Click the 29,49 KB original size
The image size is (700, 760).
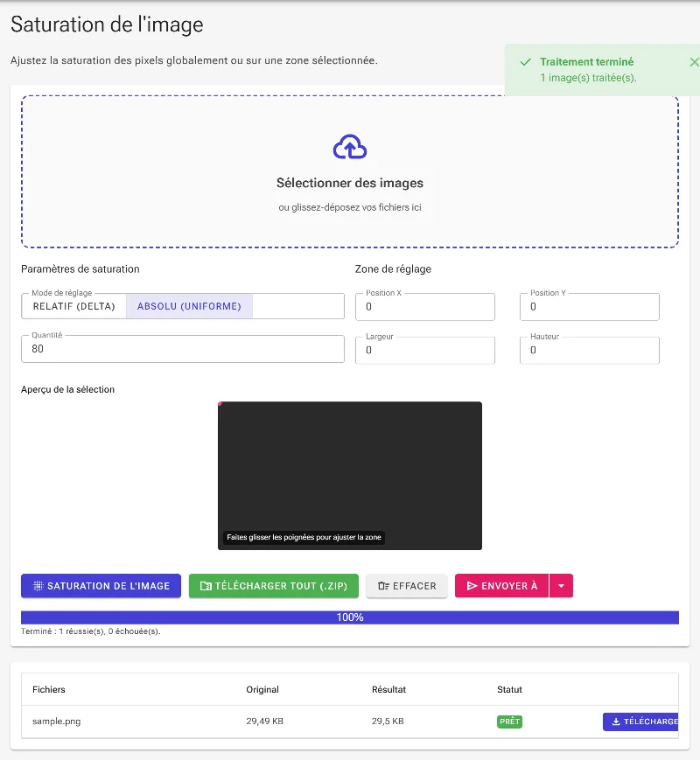point(264,722)
